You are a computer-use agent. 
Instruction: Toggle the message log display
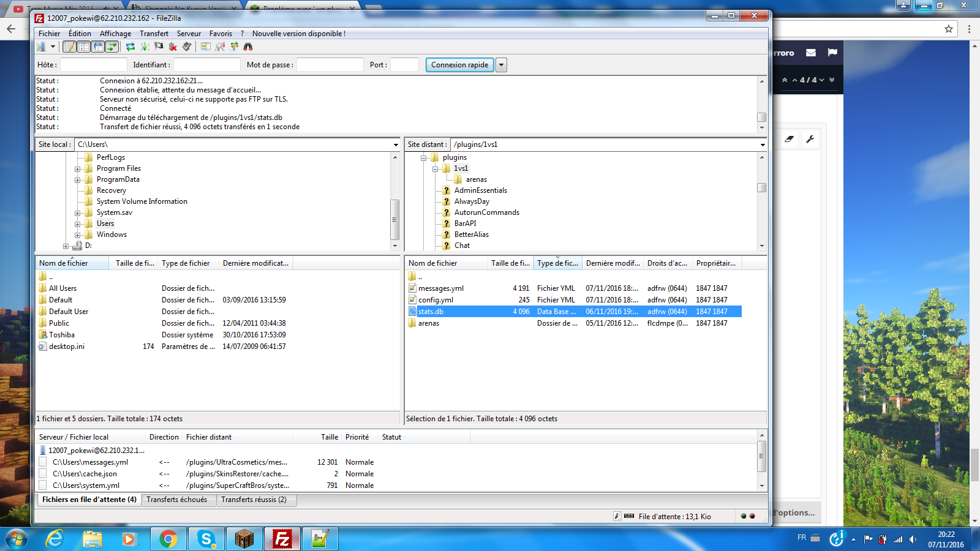[70, 47]
